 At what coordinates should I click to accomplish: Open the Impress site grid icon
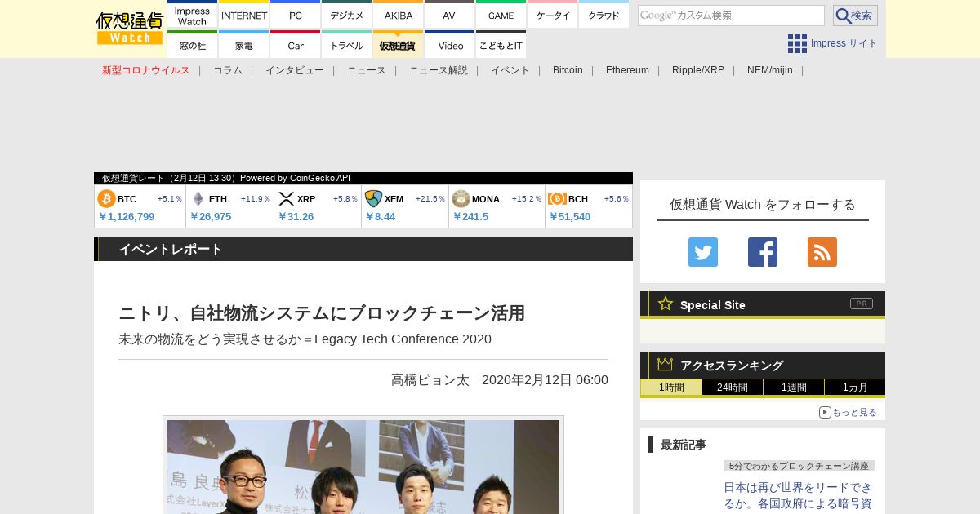(x=797, y=43)
